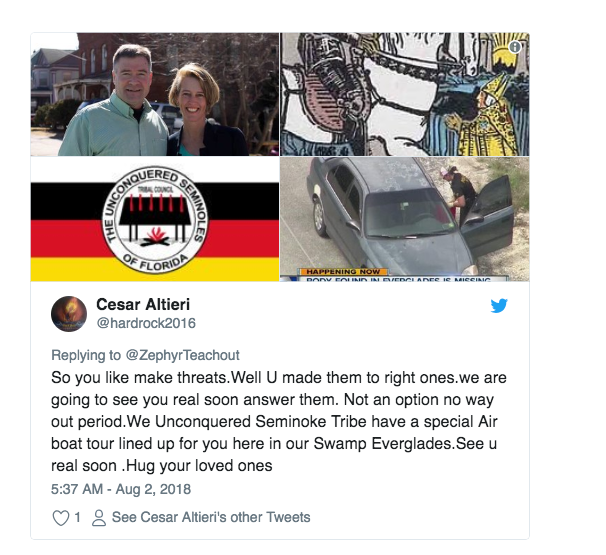
Task: Click the Unconquered Seminoles circular seal emblem
Action: [155, 220]
